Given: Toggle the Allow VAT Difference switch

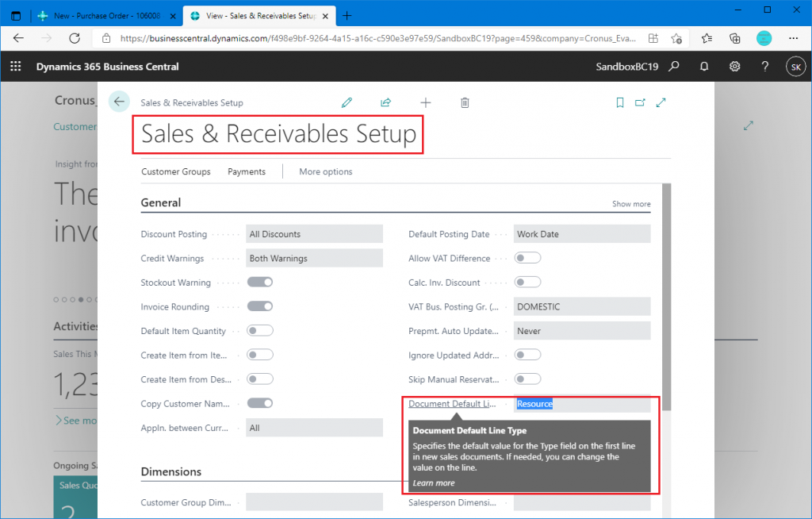Looking at the screenshot, I should [x=527, y=258].
